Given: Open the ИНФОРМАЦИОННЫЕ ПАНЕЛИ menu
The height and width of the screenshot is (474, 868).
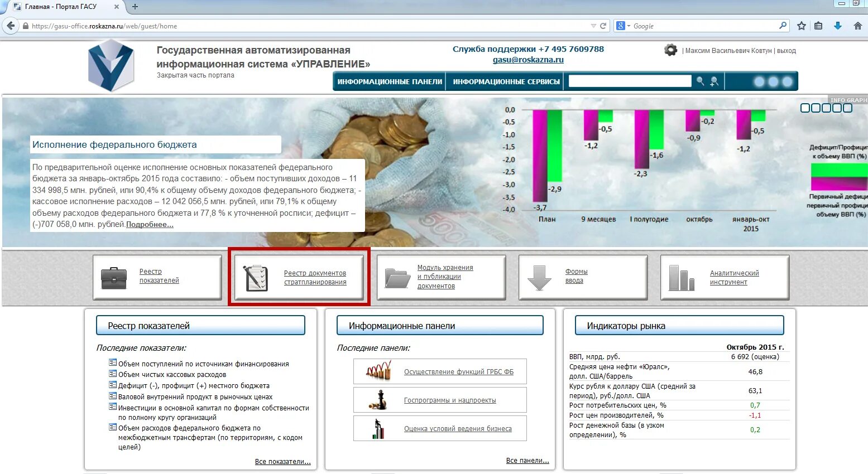Looking at the screenshot, I should (x=390, y=81).
